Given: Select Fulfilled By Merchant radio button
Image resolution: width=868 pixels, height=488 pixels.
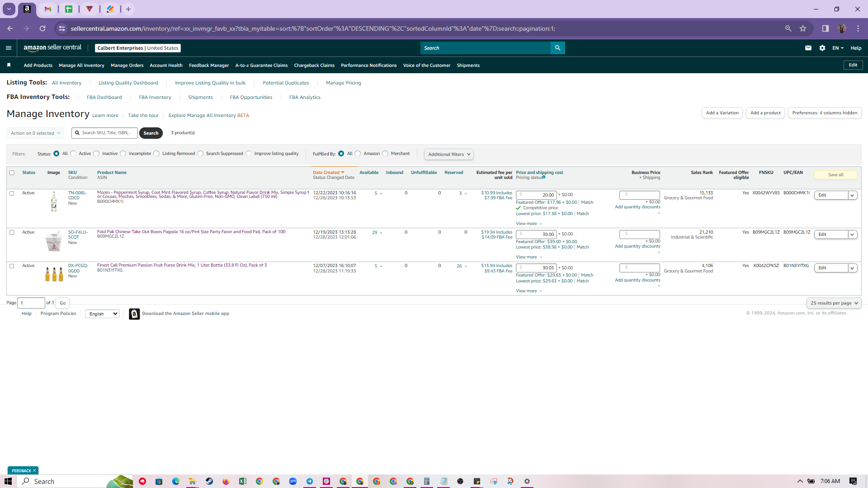Looking at the screenshot, I should coord(385,154).
